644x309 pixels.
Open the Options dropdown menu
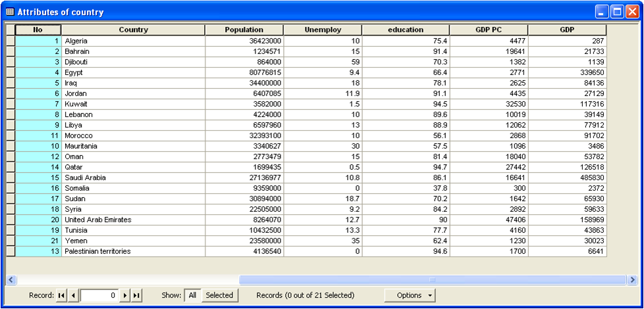[410, 295]
